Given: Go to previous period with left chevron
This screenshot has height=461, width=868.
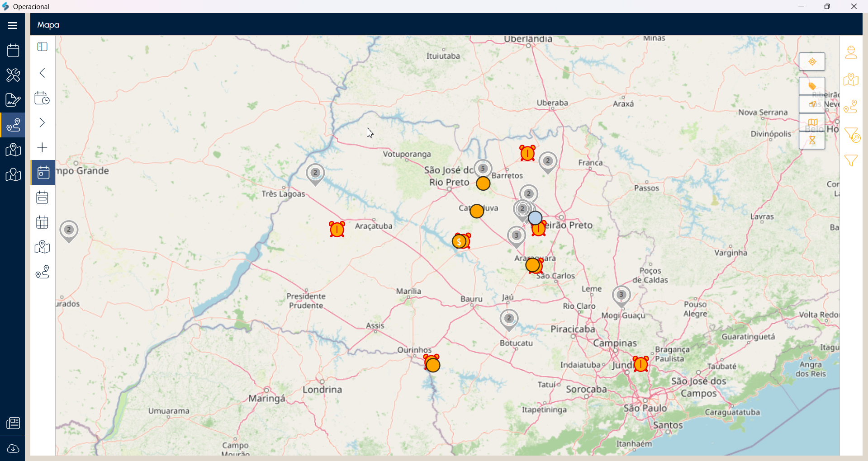Looking at the screenshot, I should (43, 73).
